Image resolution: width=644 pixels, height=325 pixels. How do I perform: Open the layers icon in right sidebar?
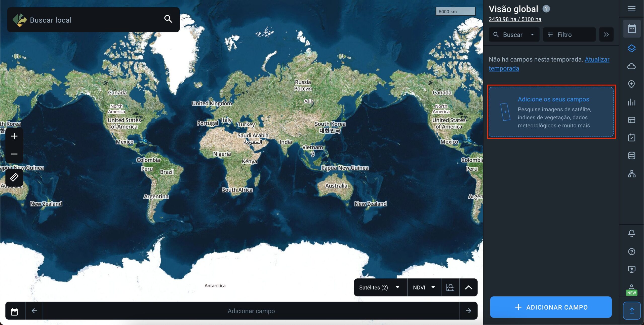click(x=631, y=48)
